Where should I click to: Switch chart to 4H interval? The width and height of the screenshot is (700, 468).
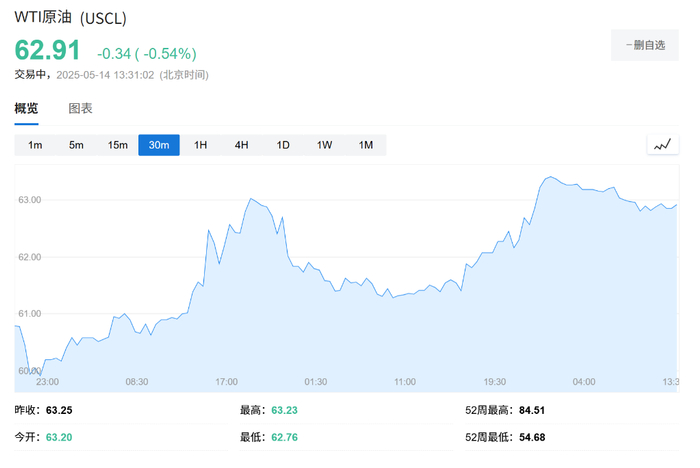(x=241, y=145)
